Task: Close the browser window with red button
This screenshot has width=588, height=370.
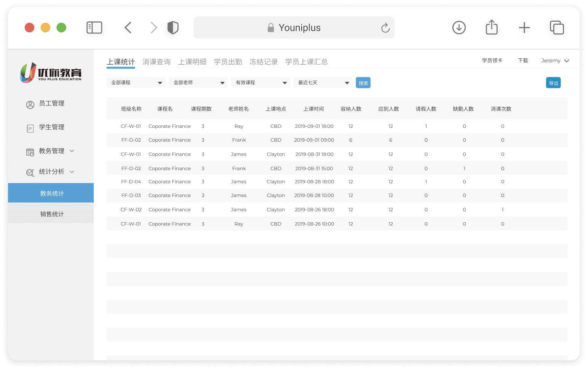Action: (30, 28)
